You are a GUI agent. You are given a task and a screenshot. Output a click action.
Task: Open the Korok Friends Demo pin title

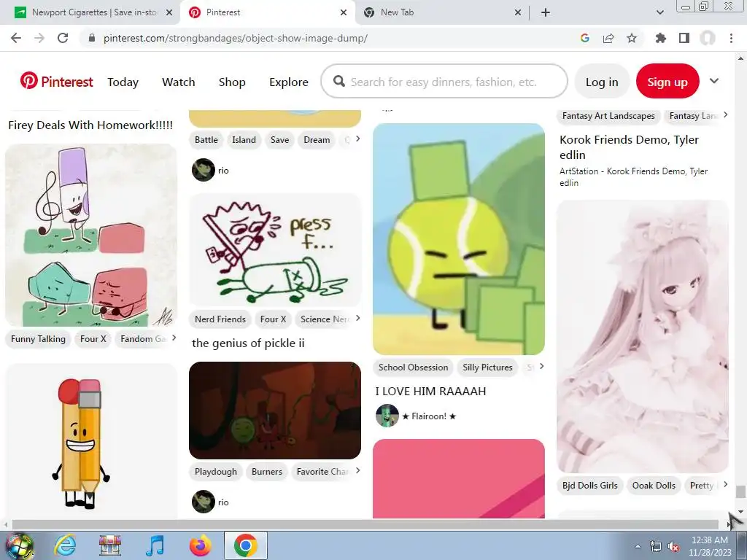[x=629, y=147]
